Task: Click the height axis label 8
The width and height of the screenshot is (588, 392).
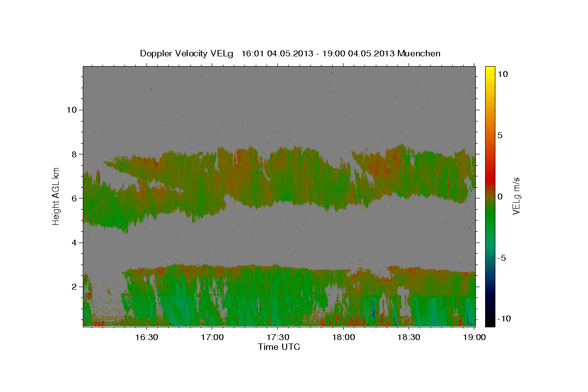Action: 73,154
